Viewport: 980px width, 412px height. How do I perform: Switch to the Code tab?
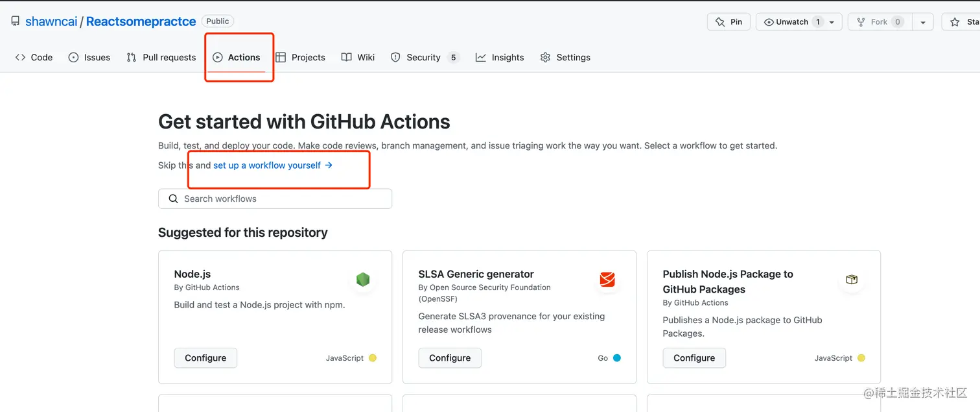click(34, 57)
